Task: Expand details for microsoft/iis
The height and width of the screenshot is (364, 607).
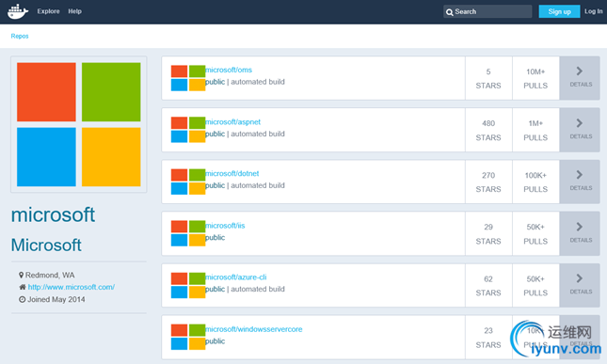Action: click(x=580, y=233)
